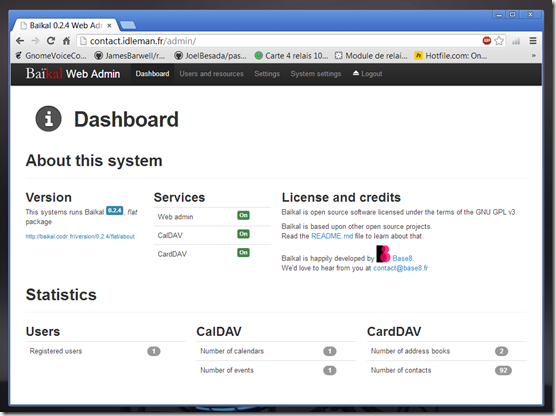This screenshot has height=416, width=556.
Task: Open the JoelBesada/pas... GitHub bookmark
Action: (210, 56)
